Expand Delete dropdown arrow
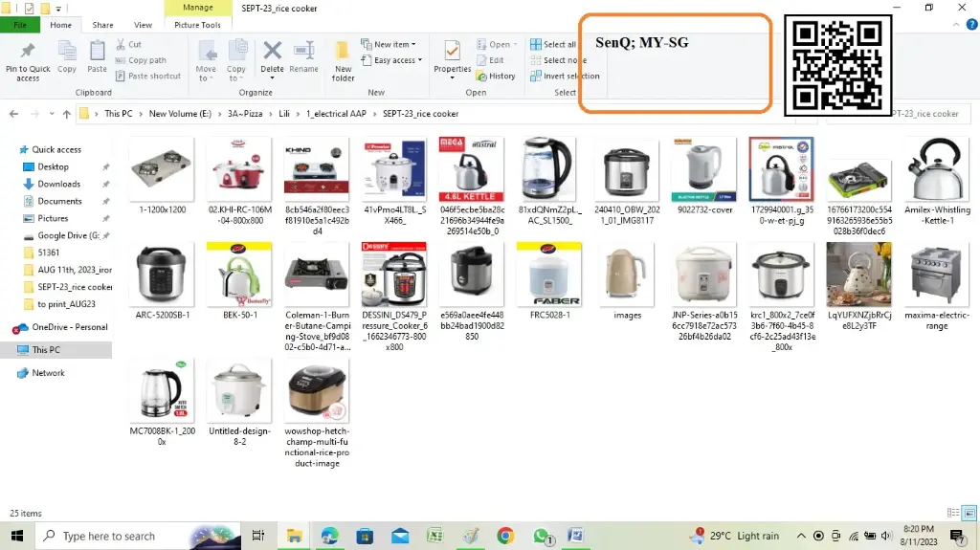980x550 pixels. [272, 78]
